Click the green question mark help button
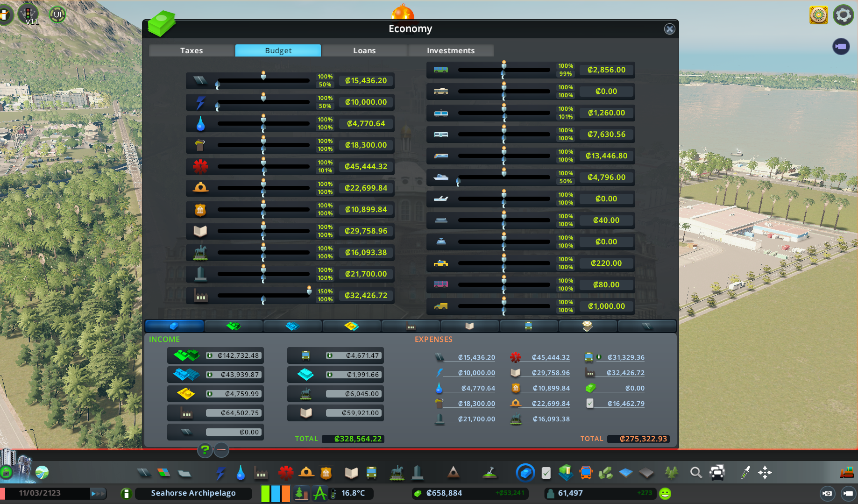858x504 pixels. click(205, 450)
